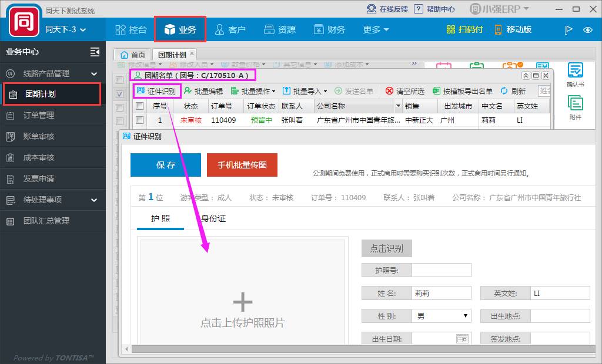Click the 扫码付 QR payment icon
This screenshot has width=602, height=364.
(451, 29)
